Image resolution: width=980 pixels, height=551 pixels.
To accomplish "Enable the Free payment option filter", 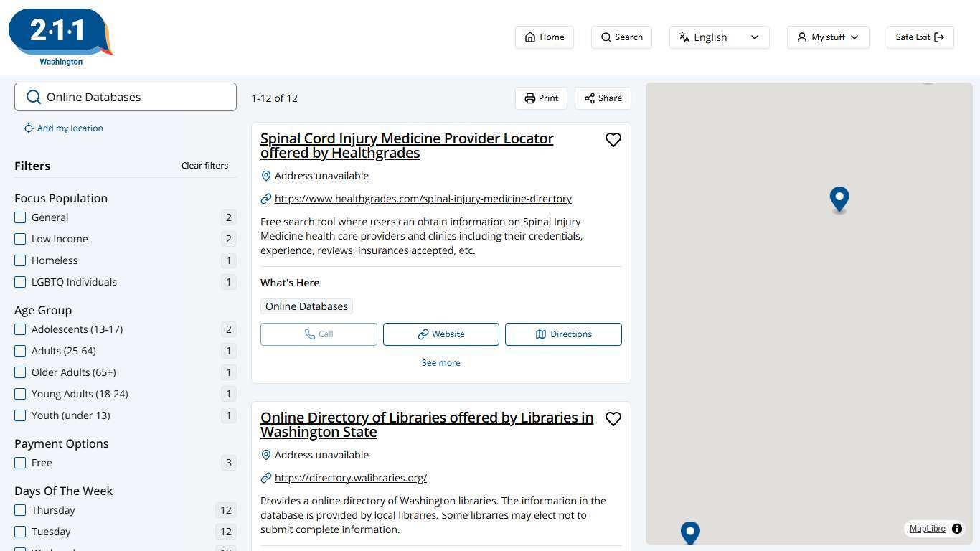I will pyautogui.click(x=20, y=463).
